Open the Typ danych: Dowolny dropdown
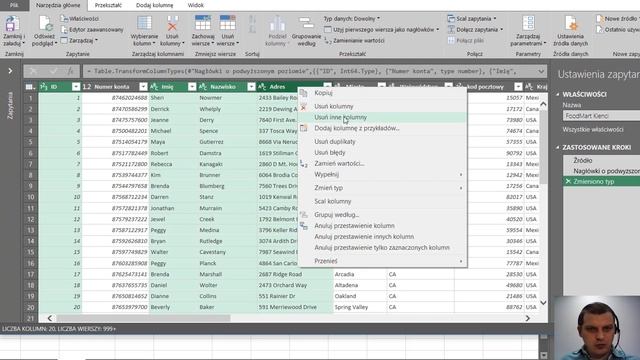The image size is (640, 360). [351, 18]
